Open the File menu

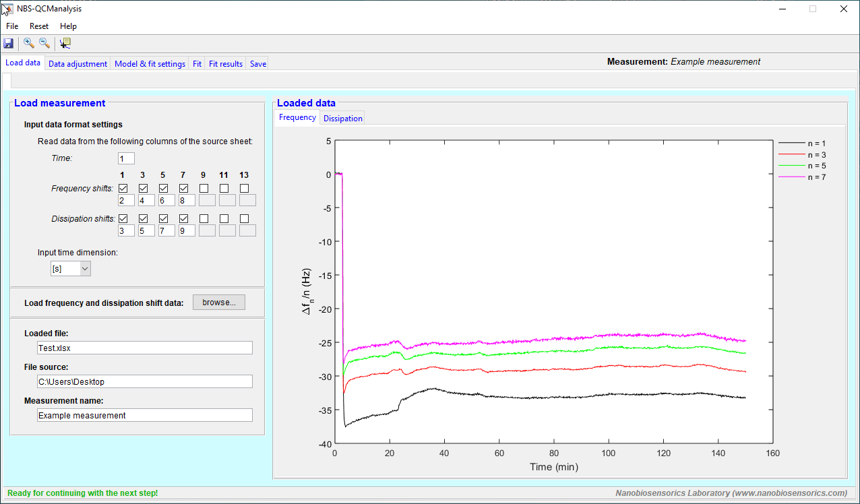point(12,26)
